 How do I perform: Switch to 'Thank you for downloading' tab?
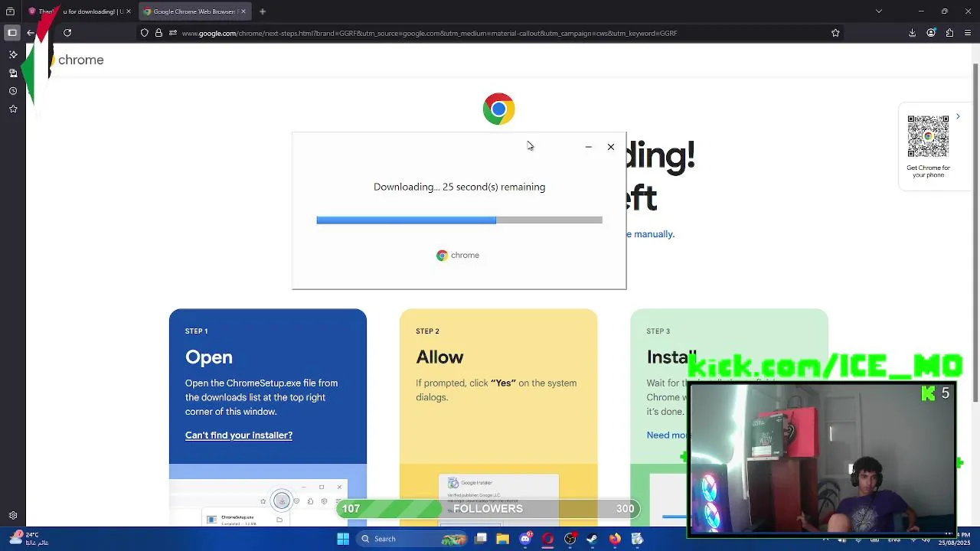(80, 11)
